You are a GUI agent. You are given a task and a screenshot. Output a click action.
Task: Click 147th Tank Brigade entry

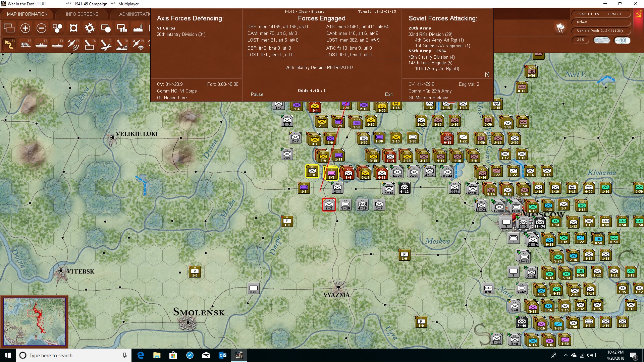pos(430,63)
